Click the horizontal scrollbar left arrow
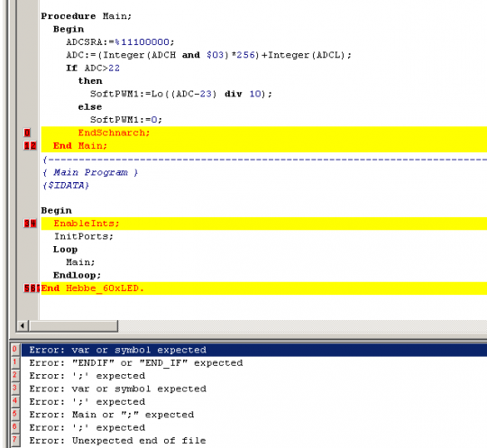The height and width of the screenshot is (448, 487). (x=23, y=325)
